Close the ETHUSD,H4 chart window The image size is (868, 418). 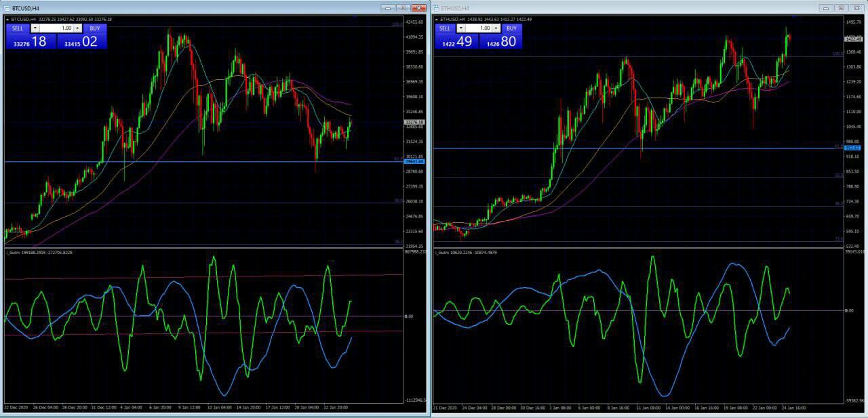tap(856, 8)
